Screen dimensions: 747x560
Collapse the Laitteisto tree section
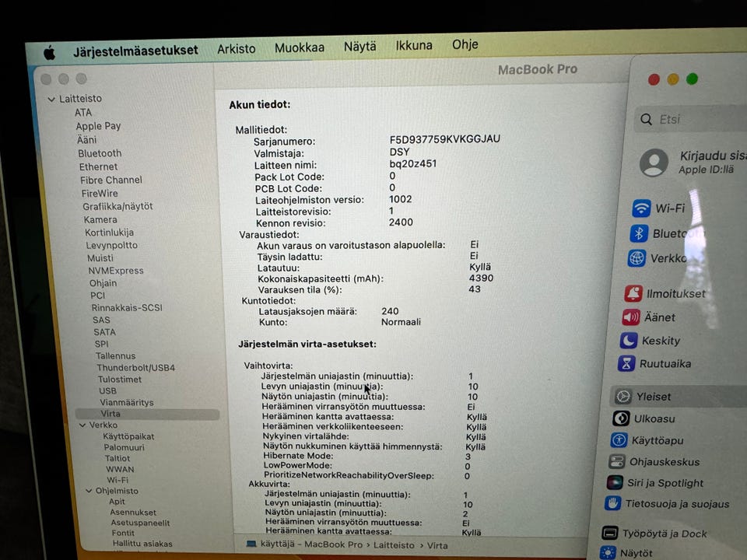pyautogui.click(x=51, y=99)
